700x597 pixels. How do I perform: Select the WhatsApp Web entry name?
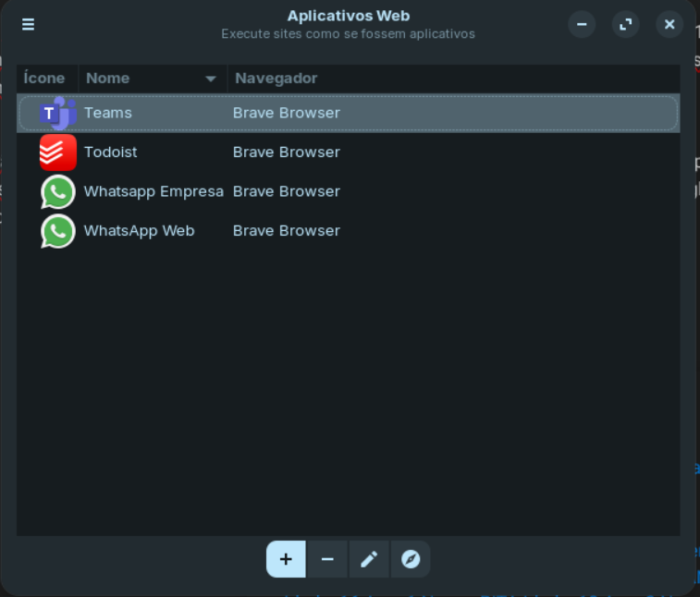(x=139, y=231)
